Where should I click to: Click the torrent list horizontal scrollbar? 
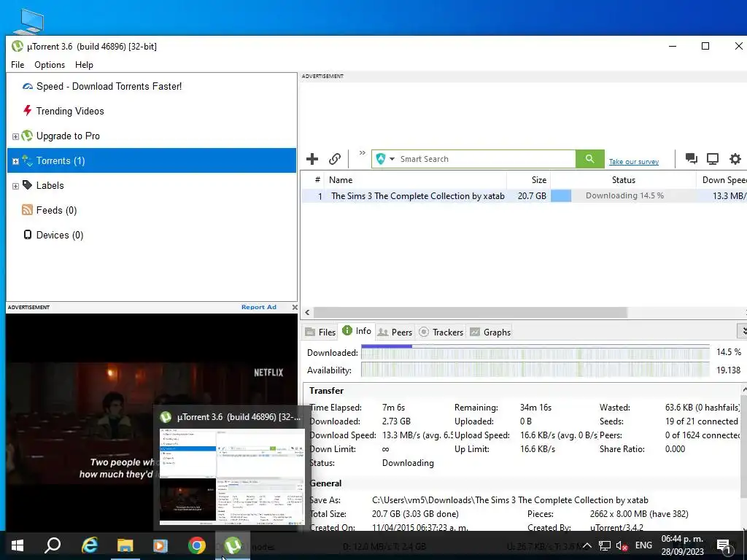pyautogui.click(x=471, y=312)
